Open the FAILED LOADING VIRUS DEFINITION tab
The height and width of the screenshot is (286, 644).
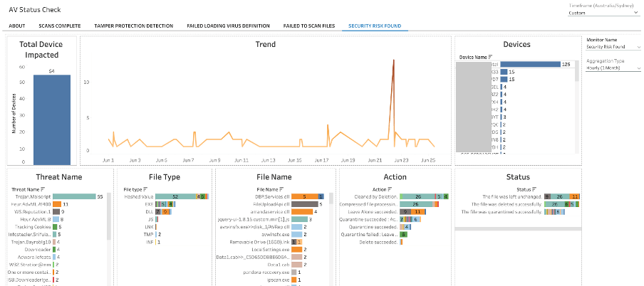[x=228, y=26]
